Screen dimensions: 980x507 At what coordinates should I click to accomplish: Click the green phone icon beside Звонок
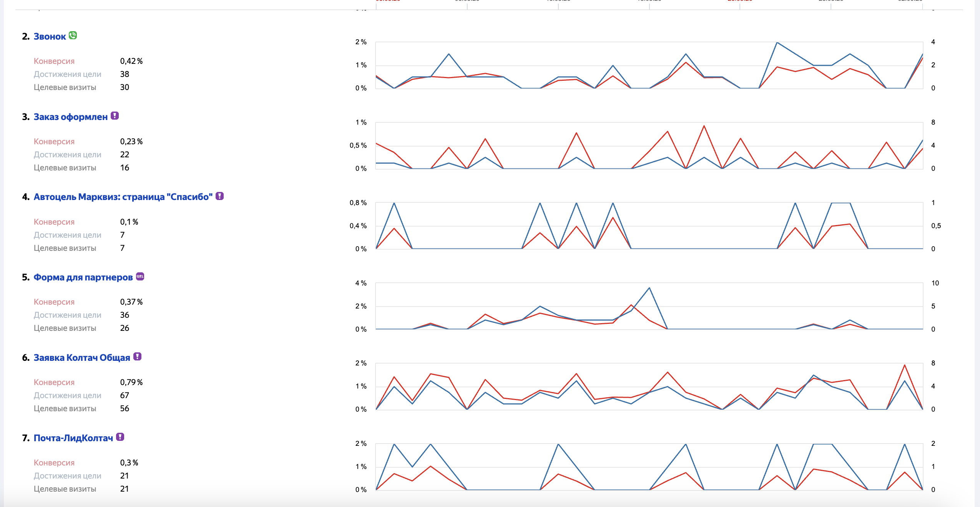click(x=73, y=35)
